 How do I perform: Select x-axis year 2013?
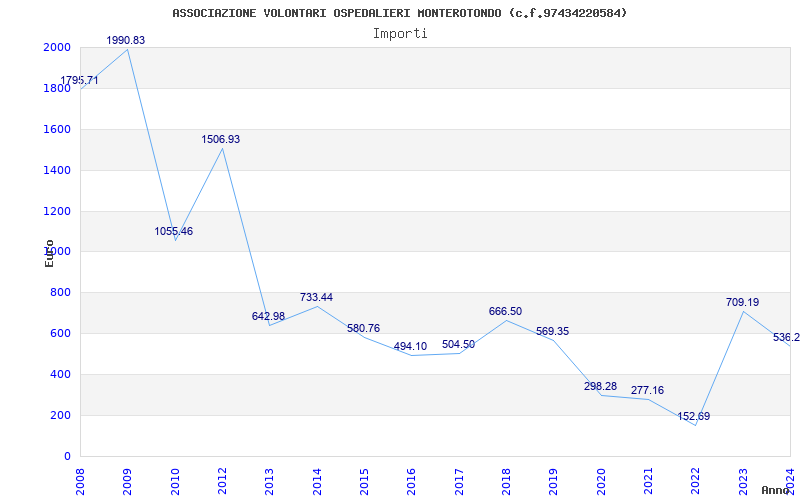coord(270,481)
